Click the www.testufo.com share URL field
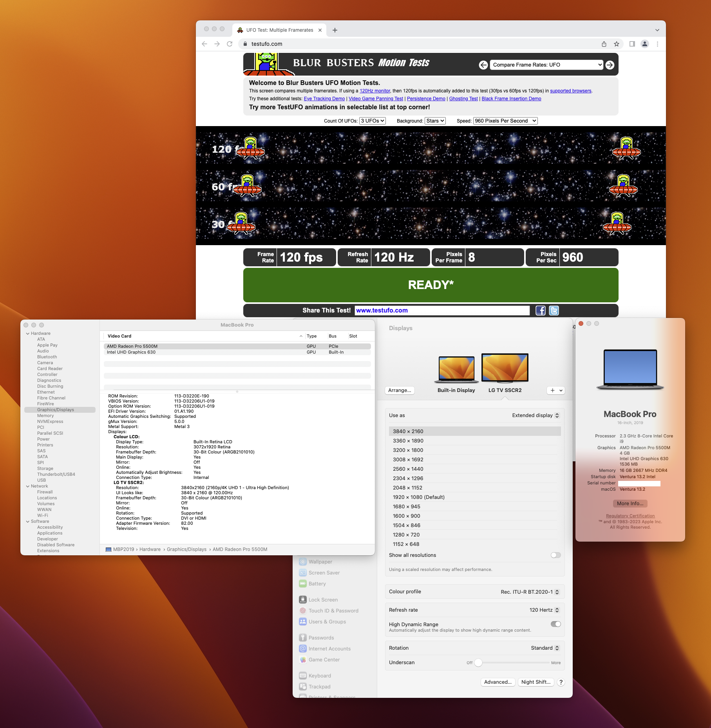711x728 pixels. [442, 311]
